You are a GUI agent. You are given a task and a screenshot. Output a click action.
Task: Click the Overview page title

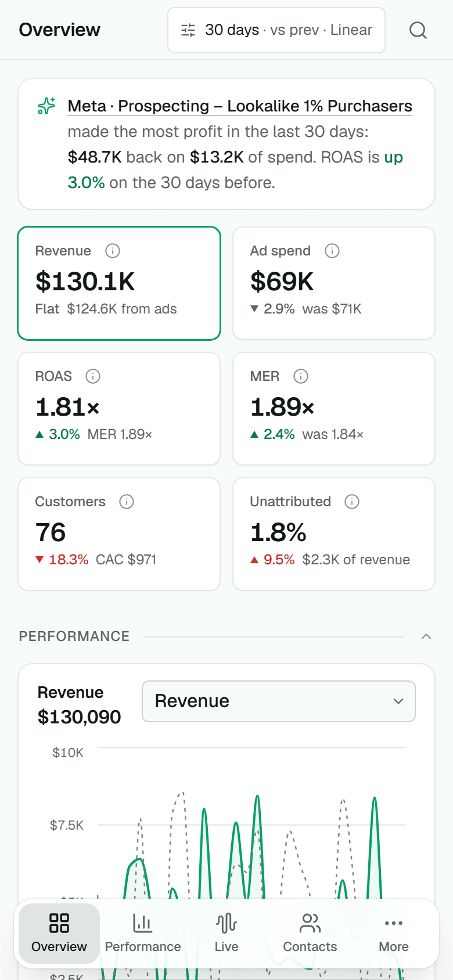[59, 30]
